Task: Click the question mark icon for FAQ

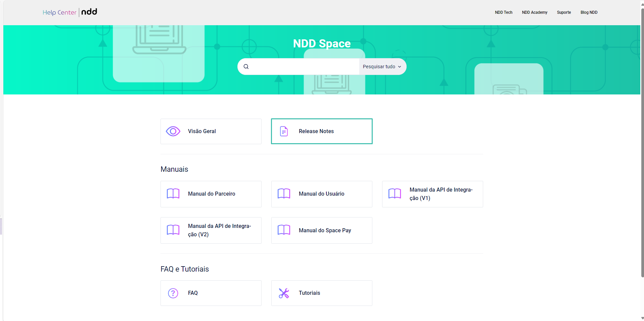Action: (x=173, y=293)
